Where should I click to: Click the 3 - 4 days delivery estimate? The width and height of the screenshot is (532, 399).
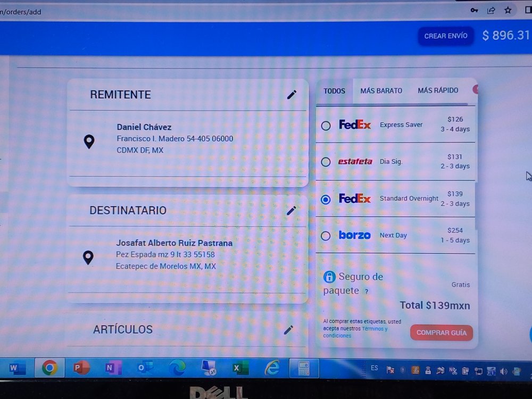[x=455, y=129]
